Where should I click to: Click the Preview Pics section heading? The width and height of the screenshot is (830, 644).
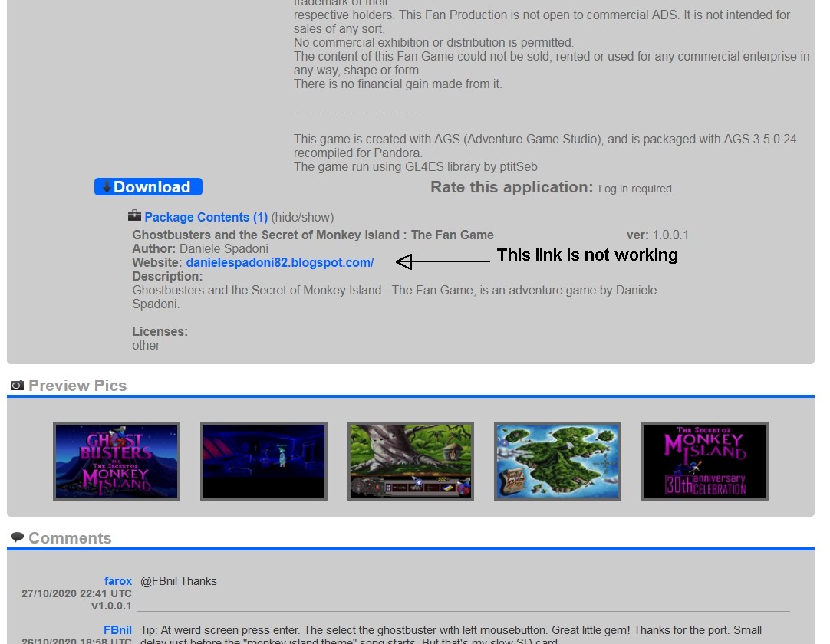[x=77, y=386]
